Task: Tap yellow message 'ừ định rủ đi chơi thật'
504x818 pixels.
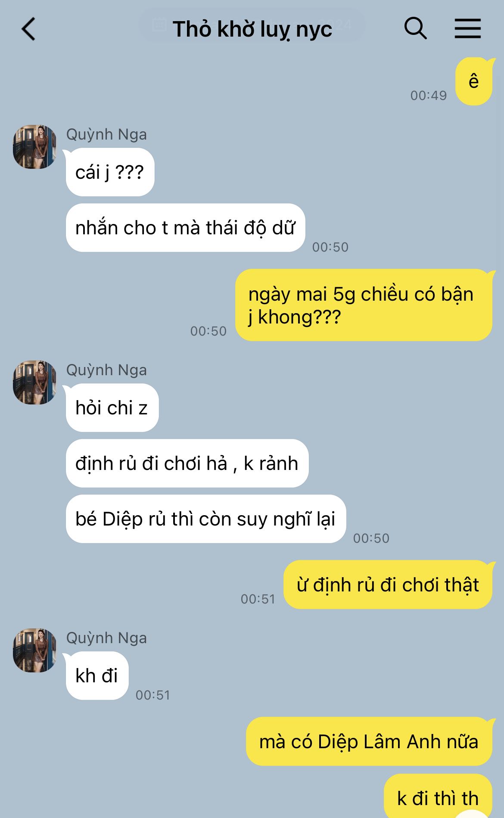Action: click(388, 585)
